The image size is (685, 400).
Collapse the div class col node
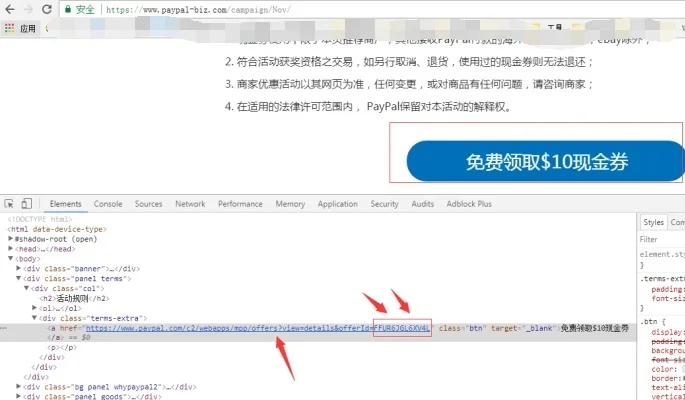[x=26, y=288]
